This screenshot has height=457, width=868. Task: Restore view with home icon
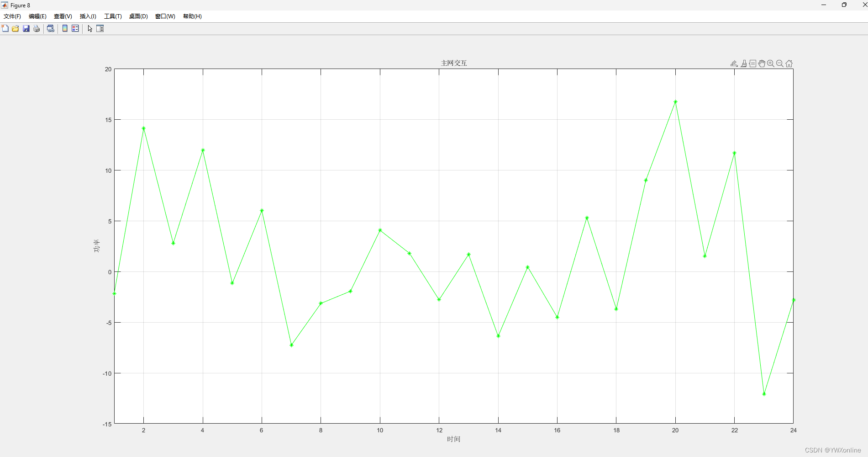tap(789, 64)
